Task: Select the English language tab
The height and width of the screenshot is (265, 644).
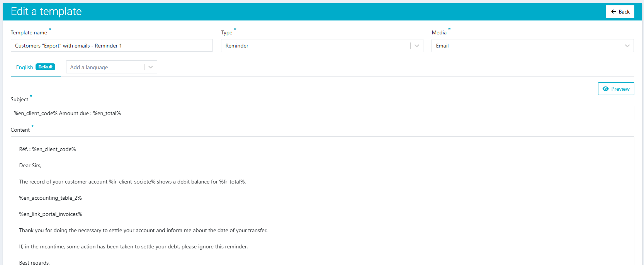Action: point(36,67)
